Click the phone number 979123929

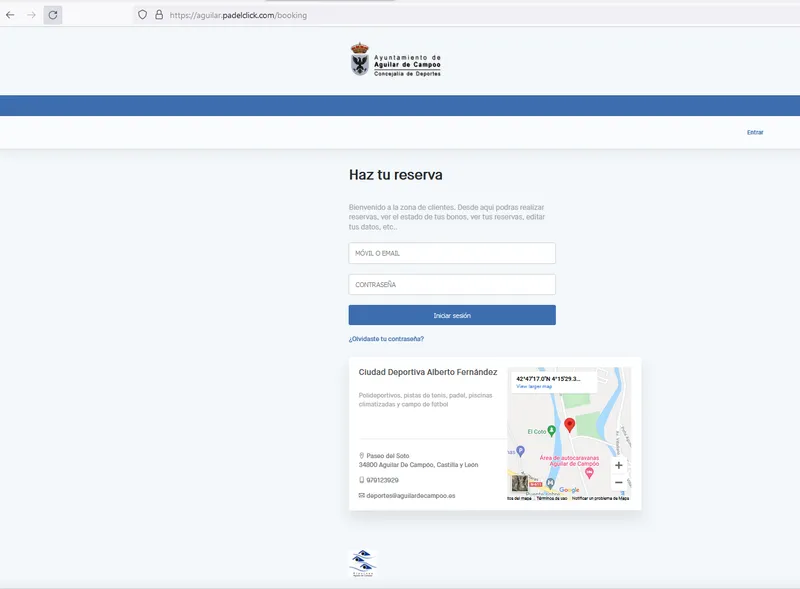pyautogui.click(x=382, y=480)
